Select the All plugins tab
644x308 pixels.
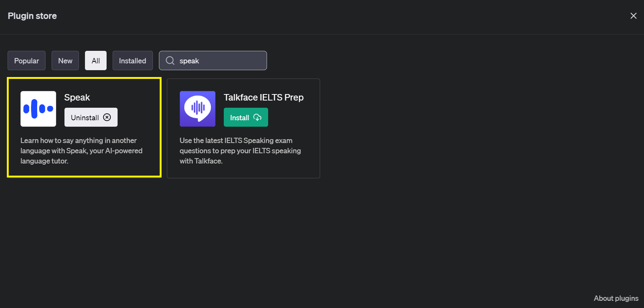[96, 61]
